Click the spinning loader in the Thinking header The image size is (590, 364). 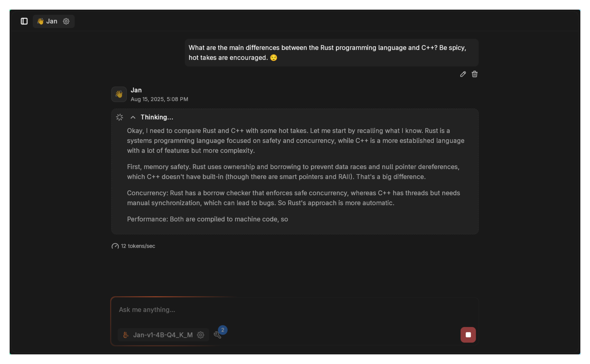pyautogui.click(x=120, y=117)
